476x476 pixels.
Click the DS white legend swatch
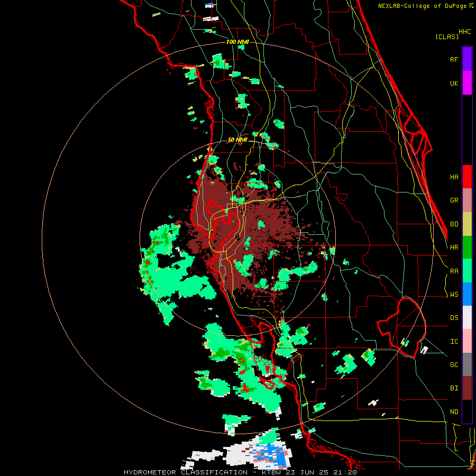[467, 317]
